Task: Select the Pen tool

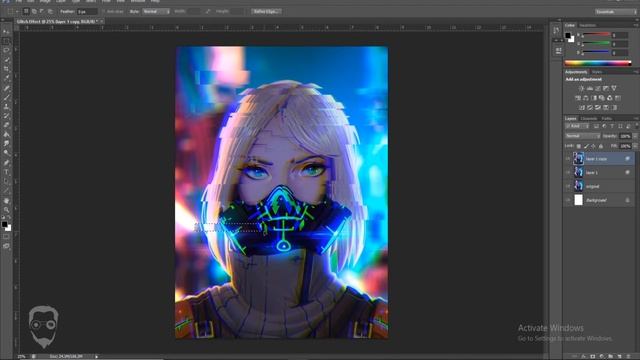Action: point(6,162)
